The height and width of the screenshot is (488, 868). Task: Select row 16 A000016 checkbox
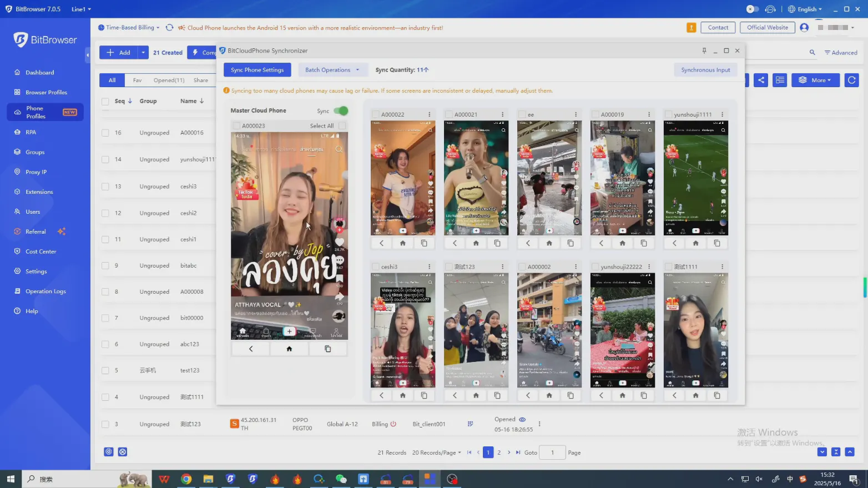tap(105, 133)
